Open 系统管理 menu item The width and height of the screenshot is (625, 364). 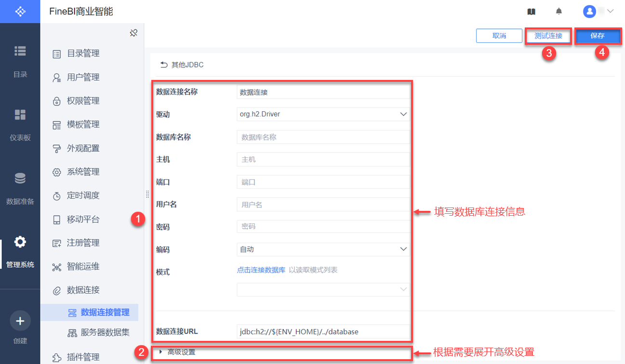(83, 172)
